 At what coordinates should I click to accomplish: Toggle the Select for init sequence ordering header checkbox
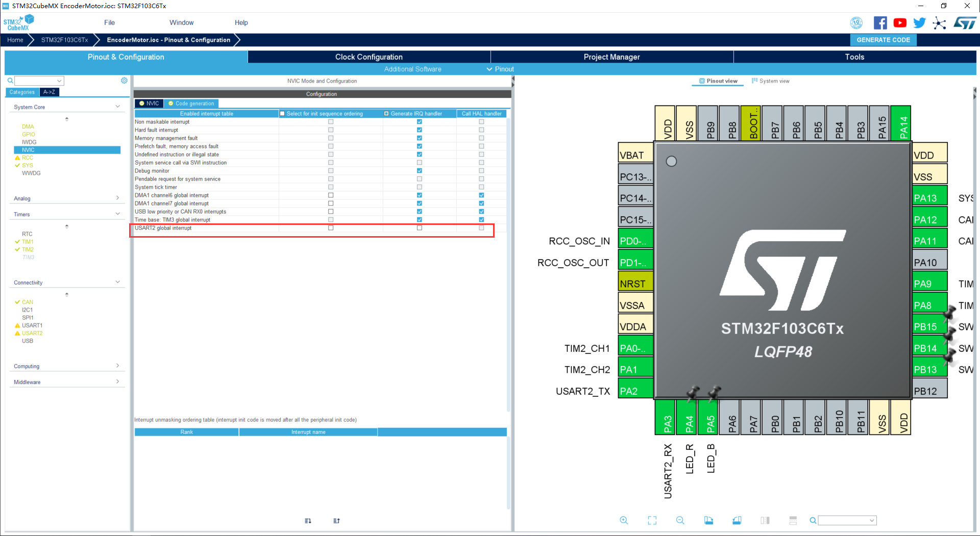282,114
